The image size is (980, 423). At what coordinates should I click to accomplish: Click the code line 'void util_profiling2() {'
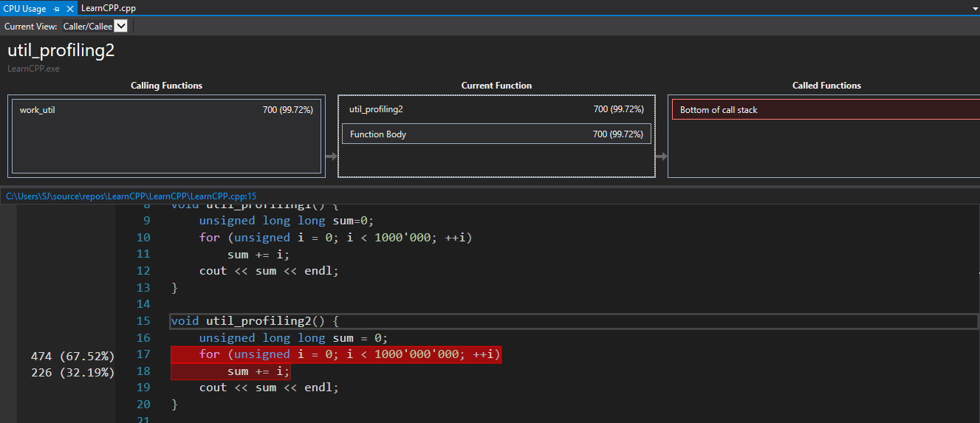click(x=254, y=321)
